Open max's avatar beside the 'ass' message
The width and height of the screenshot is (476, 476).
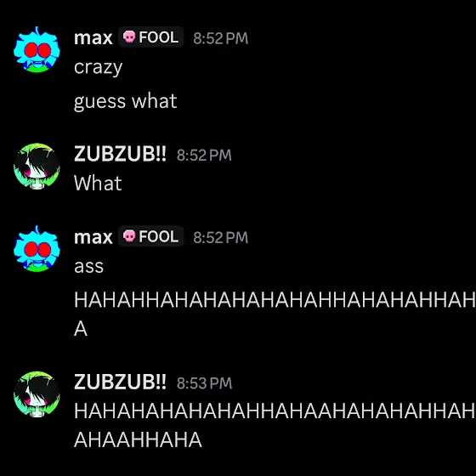(x=37, y=248)
